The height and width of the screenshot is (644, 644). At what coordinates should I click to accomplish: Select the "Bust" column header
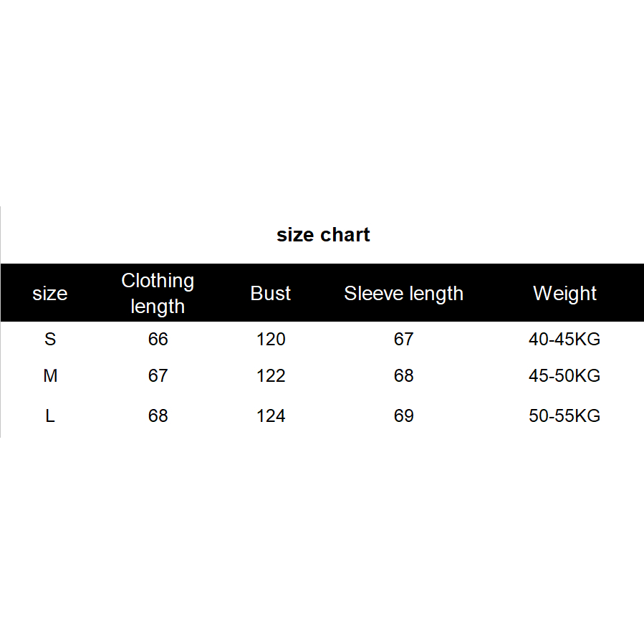271,294
